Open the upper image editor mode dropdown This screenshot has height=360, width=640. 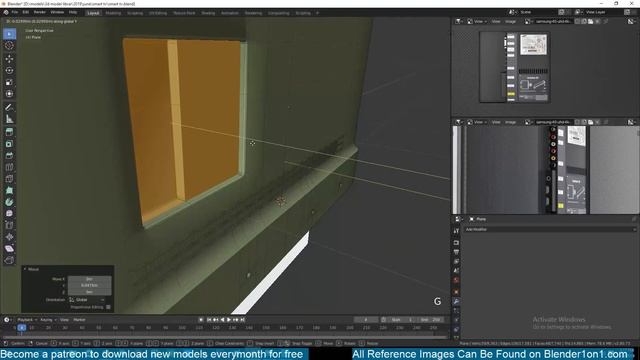coord(477,21)
